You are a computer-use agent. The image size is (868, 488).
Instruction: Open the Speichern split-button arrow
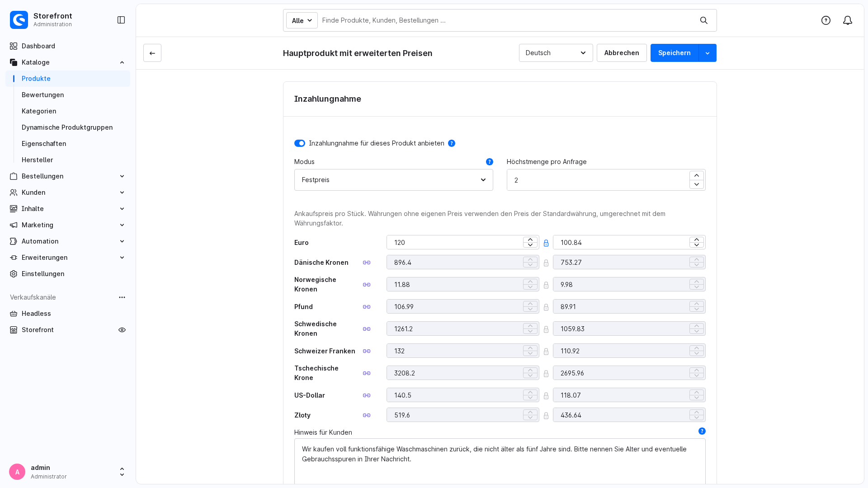(x=708, y=53)
